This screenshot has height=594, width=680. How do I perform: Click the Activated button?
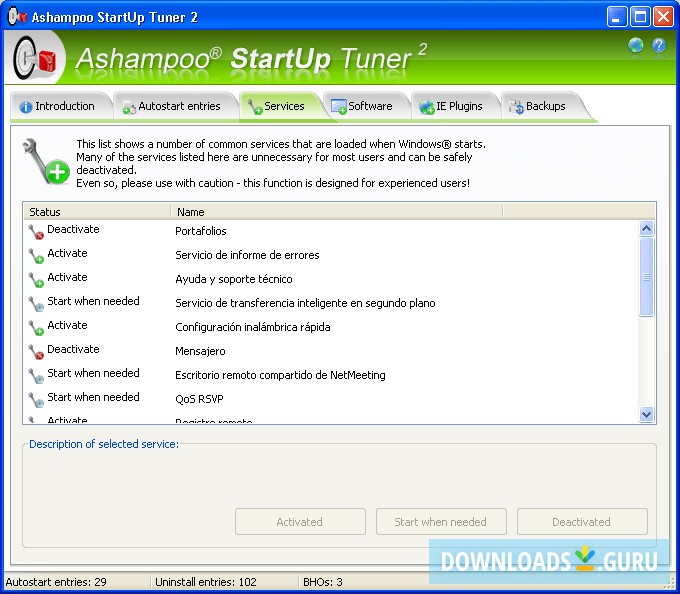300,522
